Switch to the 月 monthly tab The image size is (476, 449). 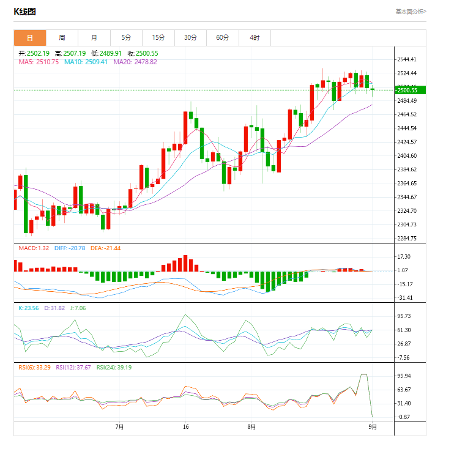(x=94, y=38)
